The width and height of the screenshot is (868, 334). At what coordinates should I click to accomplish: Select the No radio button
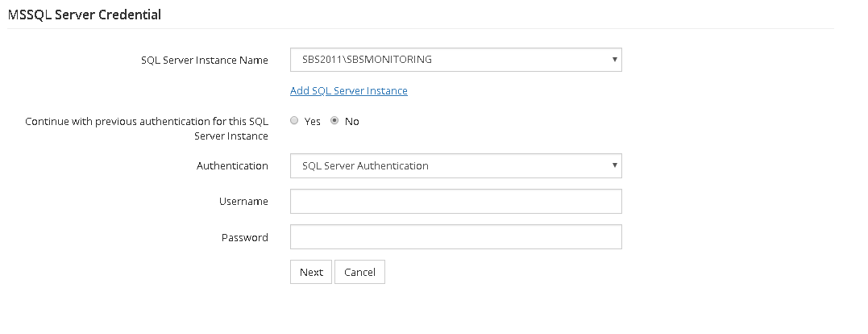point(334,120)
